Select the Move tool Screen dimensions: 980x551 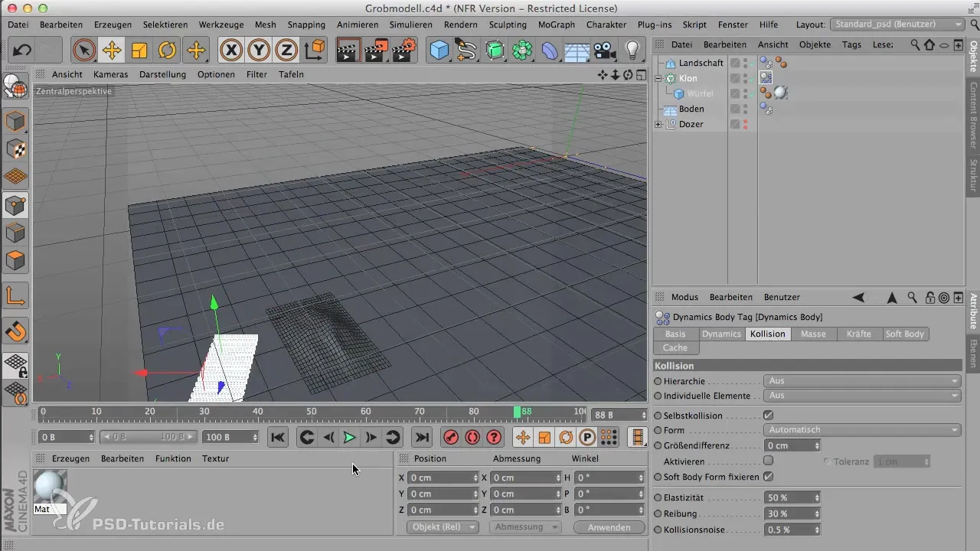pyautogui.click(x=112, y=51)
